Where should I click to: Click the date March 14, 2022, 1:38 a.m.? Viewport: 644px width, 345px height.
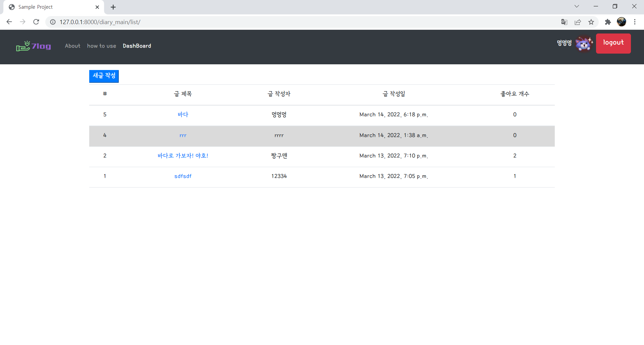pyautogui.click(x=394, y=135)
